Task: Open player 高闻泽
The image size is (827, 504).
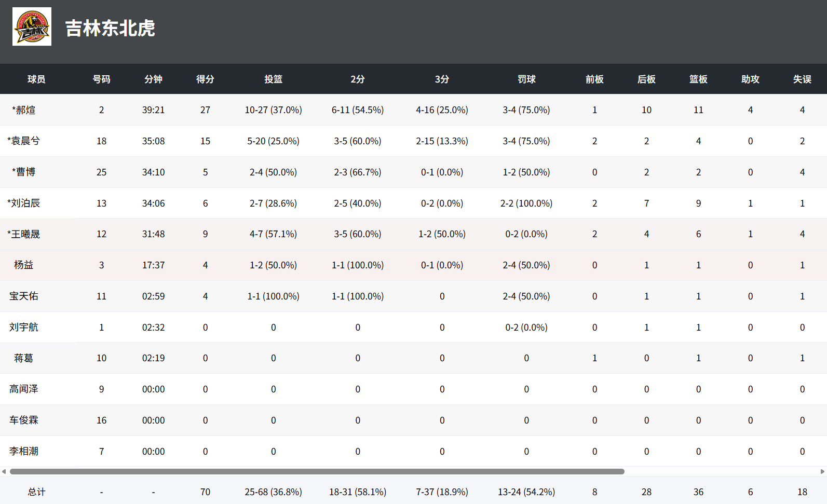Action: [x=24, y=389]
